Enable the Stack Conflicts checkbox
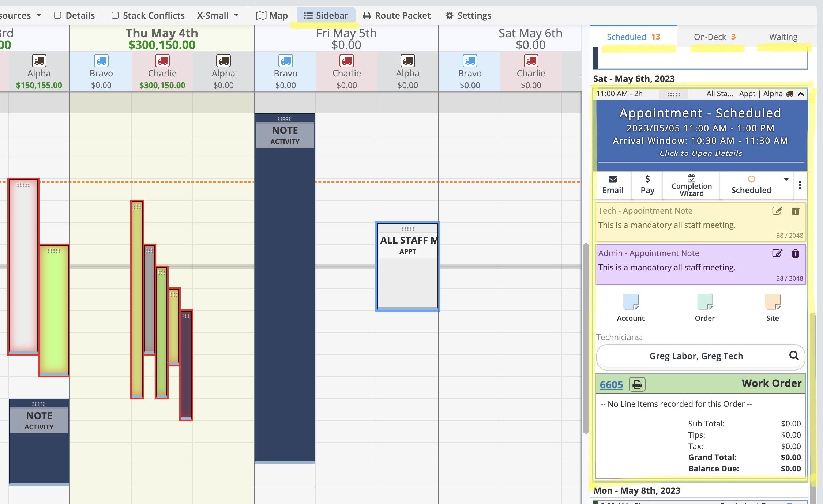 tap(115, 15)
